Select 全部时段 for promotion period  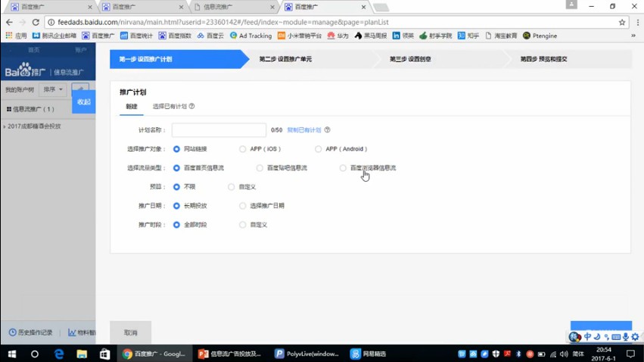click(176, 225)
